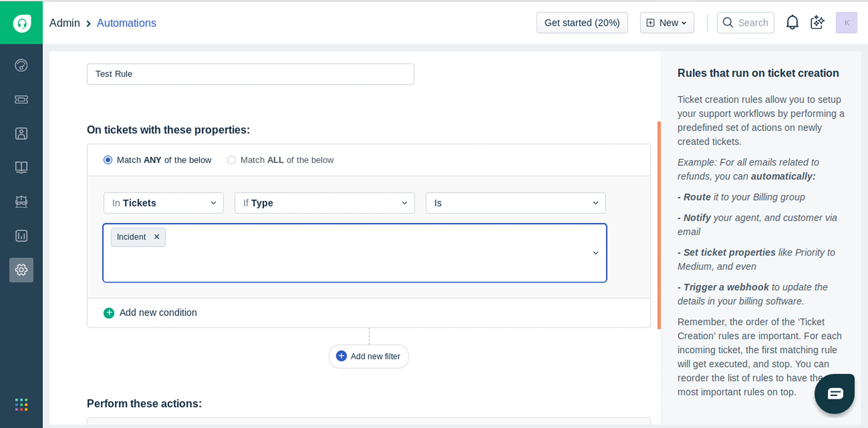Viewport: 868px width, 428px height.
Task: Open the Analytics reports icon
Action: pos(21,236)
